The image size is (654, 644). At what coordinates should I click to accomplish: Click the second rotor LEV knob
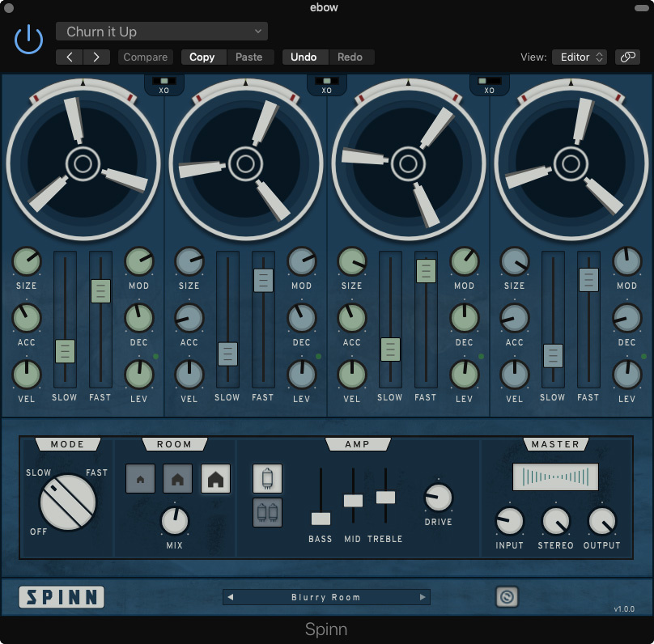click(x=302, y=375)
